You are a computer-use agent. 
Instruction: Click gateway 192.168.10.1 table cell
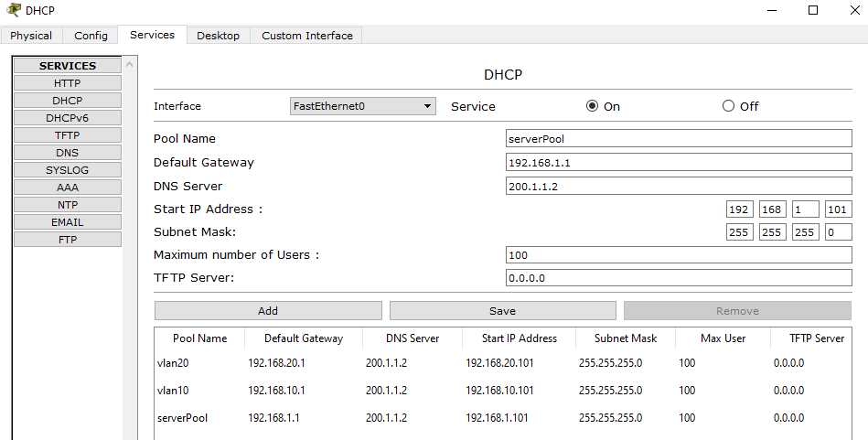point(276,391)
